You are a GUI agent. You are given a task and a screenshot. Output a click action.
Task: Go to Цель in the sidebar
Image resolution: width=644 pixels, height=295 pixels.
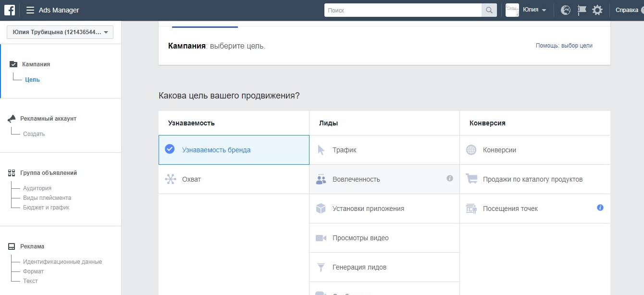32,80
